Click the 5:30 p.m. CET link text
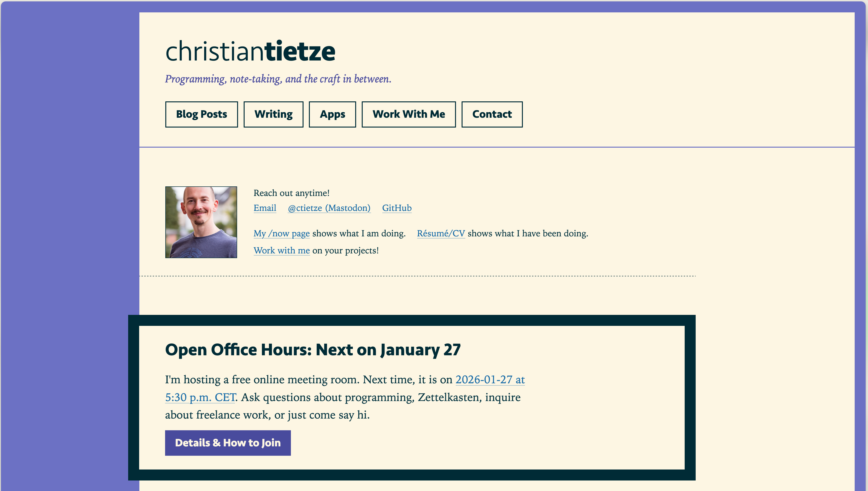Viewport: 868px width, 491px height. click(200, 397)
